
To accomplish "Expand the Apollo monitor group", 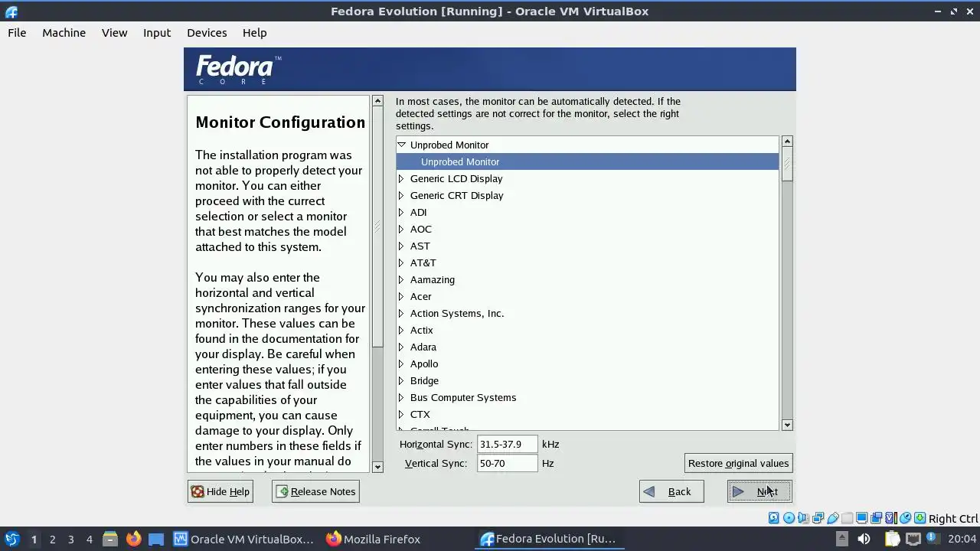I will point(401,364).
